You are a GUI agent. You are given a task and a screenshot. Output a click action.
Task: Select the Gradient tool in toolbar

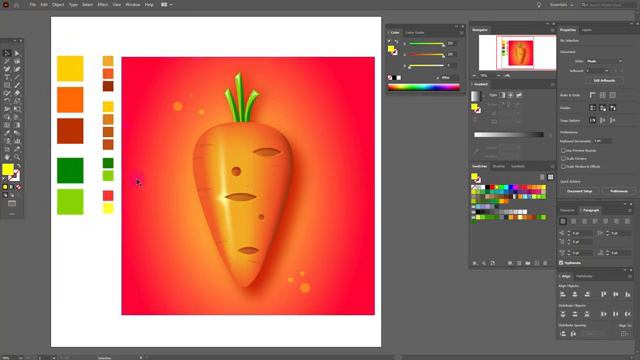17,125
